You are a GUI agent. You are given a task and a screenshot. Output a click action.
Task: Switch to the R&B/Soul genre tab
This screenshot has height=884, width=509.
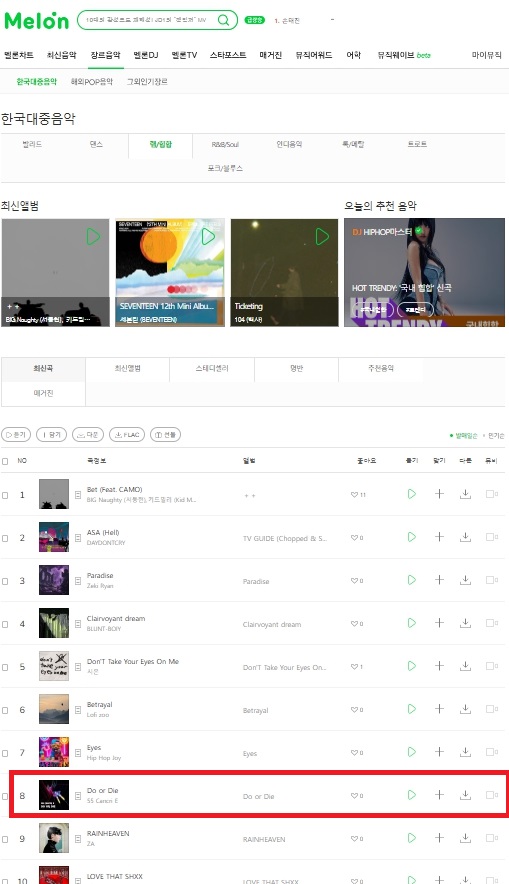(x=225, y=144)
